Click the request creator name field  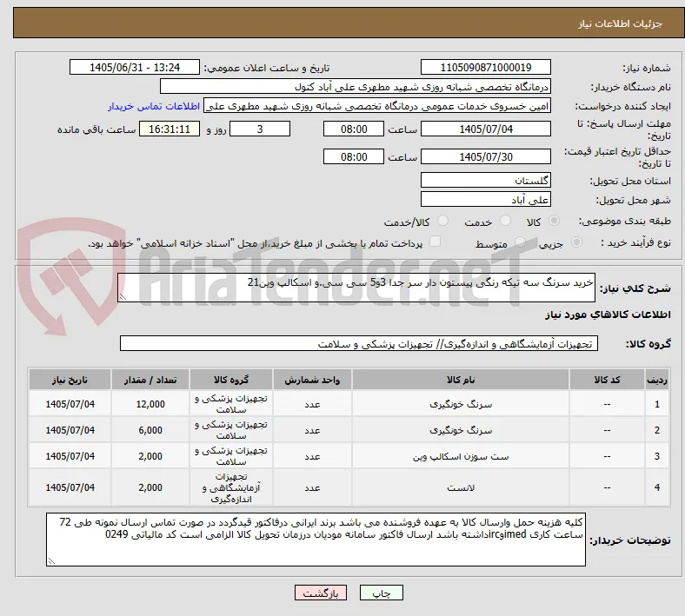(377, 106)
